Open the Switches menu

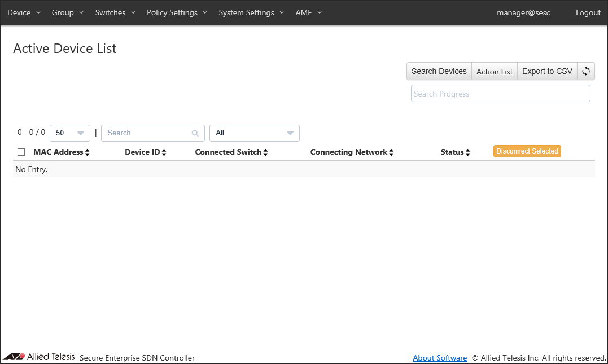point(115,12)
